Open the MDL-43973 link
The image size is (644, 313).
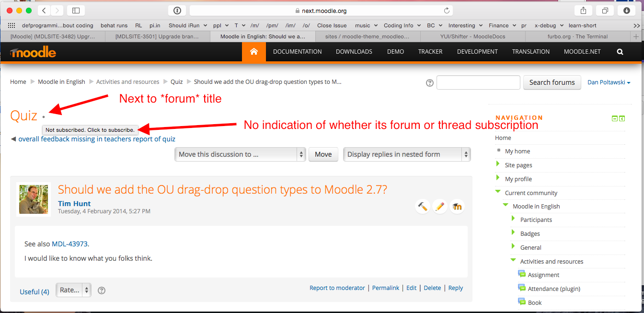coord(69,244)
